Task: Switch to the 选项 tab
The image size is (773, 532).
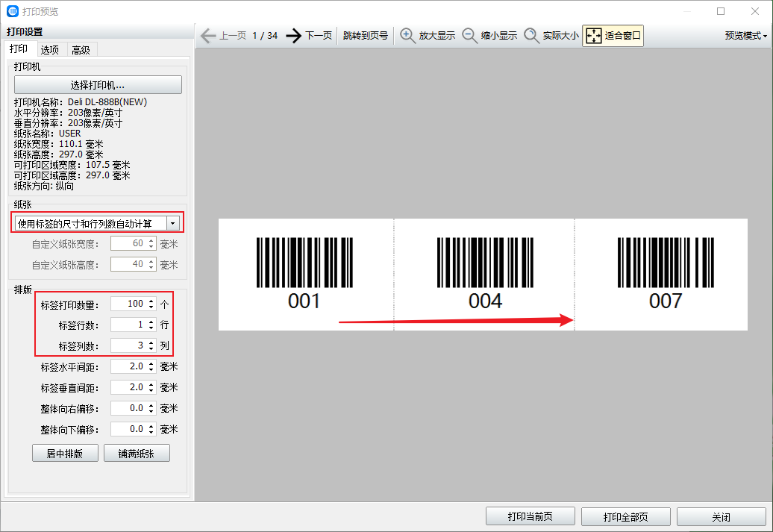Action: (50, 50)
